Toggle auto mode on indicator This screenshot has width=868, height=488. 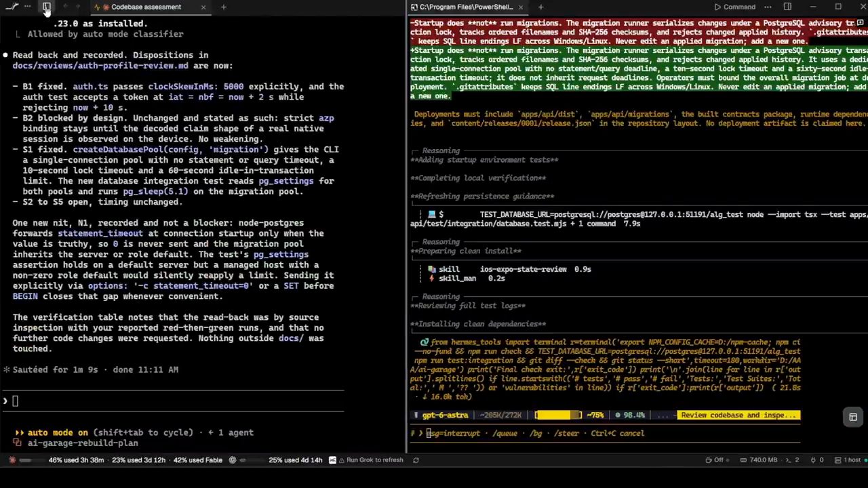[58, 432]
